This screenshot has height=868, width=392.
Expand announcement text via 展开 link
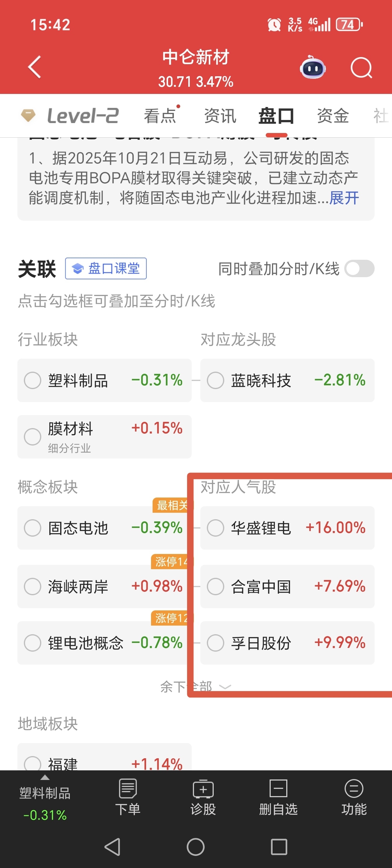tap(344, 198)
